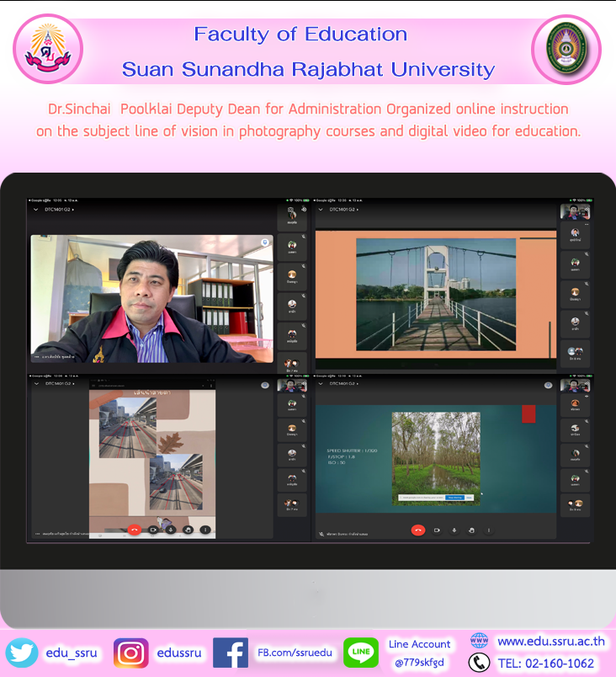Raise hand in bottom-right meeting window
This screenshot has height=677, width=616.
pos(471,530)
